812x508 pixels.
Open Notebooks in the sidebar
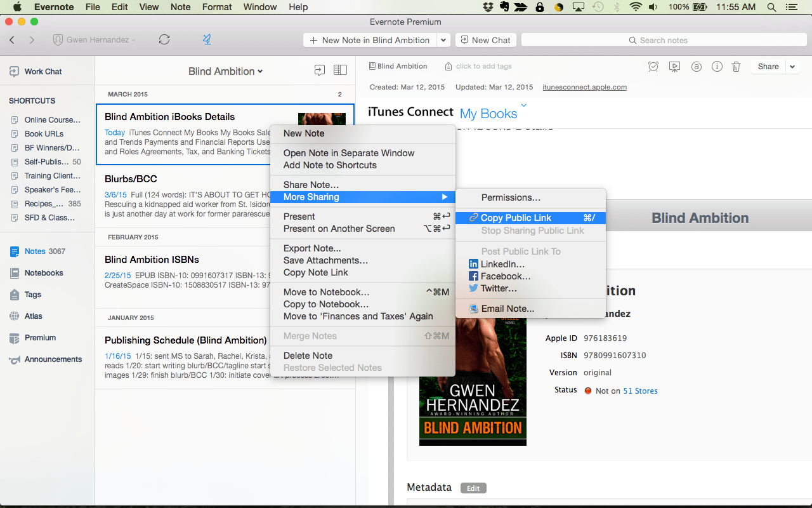[x=36, y=273]
